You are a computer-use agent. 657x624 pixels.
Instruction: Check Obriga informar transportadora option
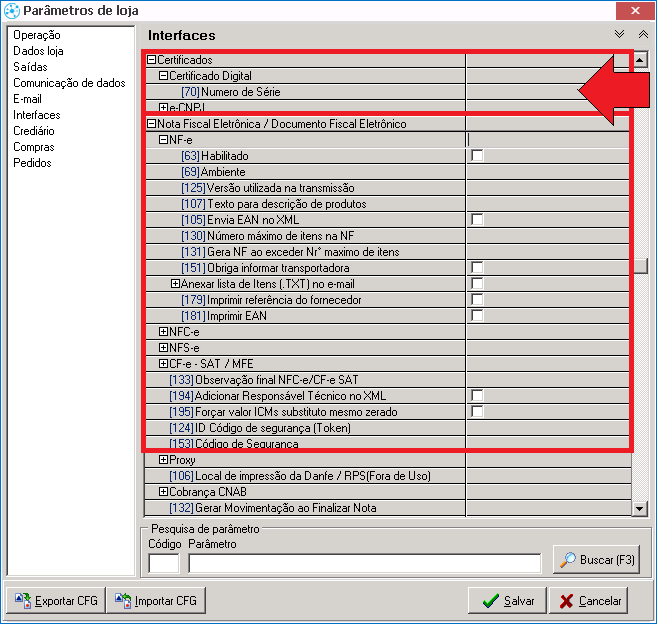478,268
